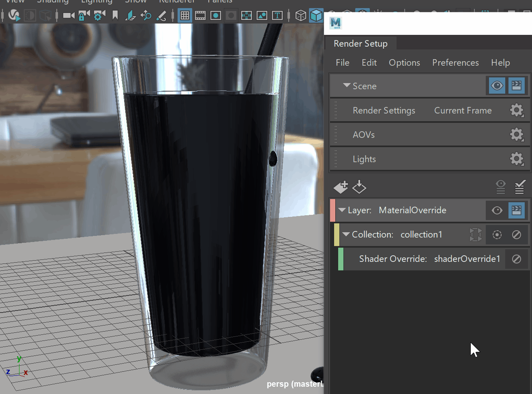Open camera attributes gear-camera icon
The height and width of the screenshot is (394, 532).
tap(99, 16)
